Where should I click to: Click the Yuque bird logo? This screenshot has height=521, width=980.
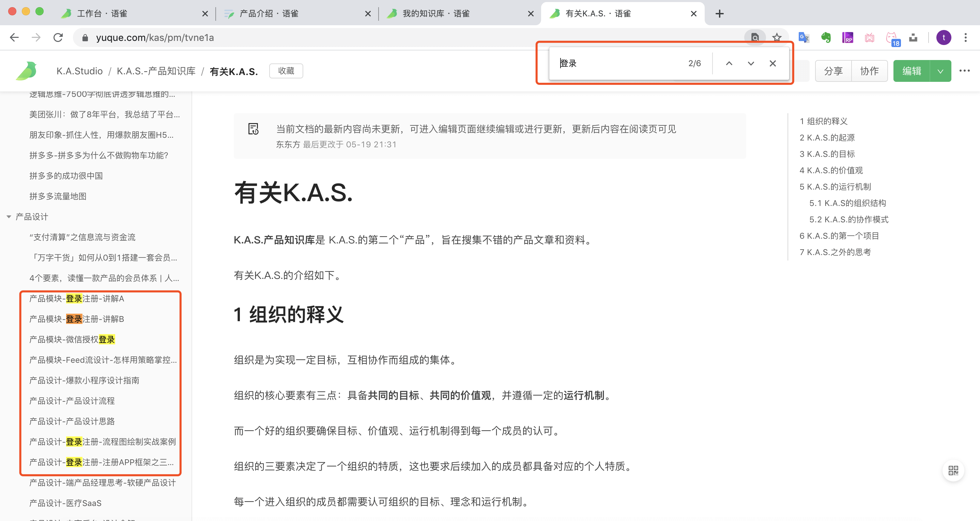27,71
